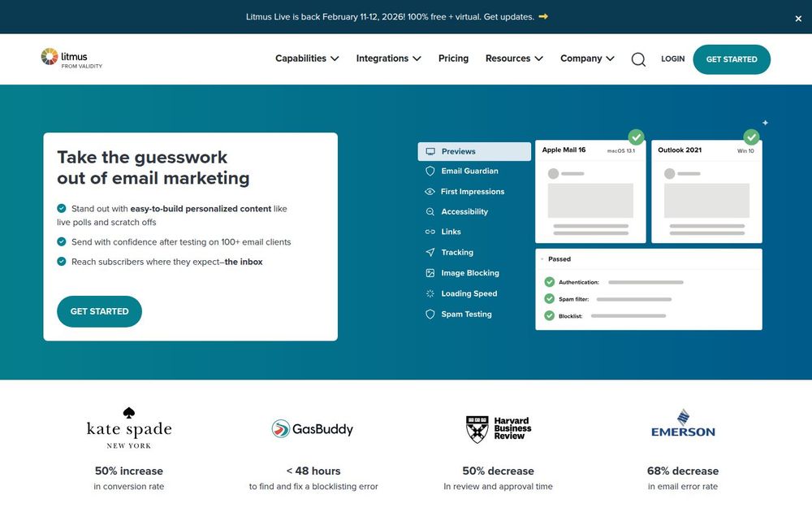Image resolution: width=812 pixels, height=508 pixels.
Task: Expand the Capabilities chevron
Action: [335, 59]
